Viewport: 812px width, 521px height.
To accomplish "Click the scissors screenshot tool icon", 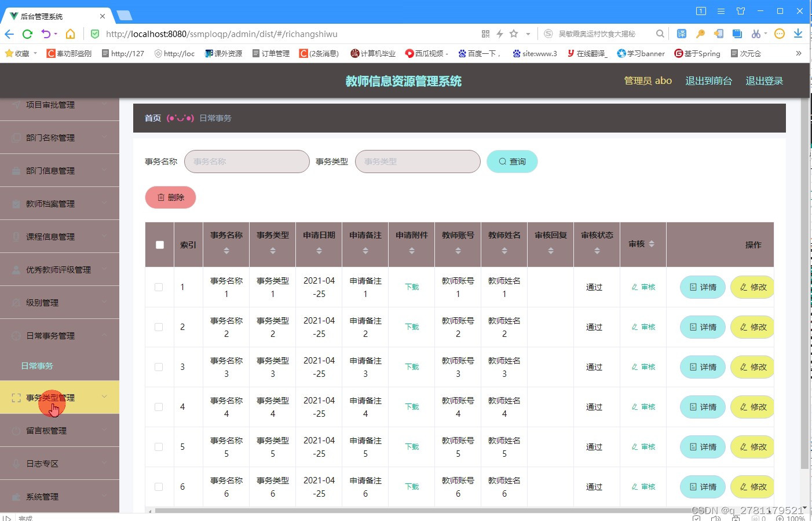I will pyautogui.click(x=756, y=34).
